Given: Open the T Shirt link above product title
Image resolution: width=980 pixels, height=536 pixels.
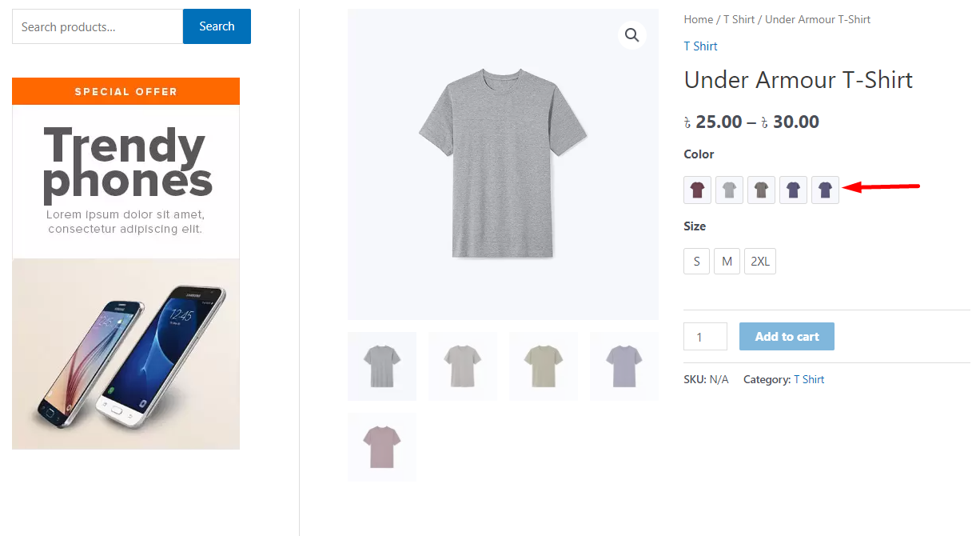Looking at the screenshot, I should [x=700, y=46].
